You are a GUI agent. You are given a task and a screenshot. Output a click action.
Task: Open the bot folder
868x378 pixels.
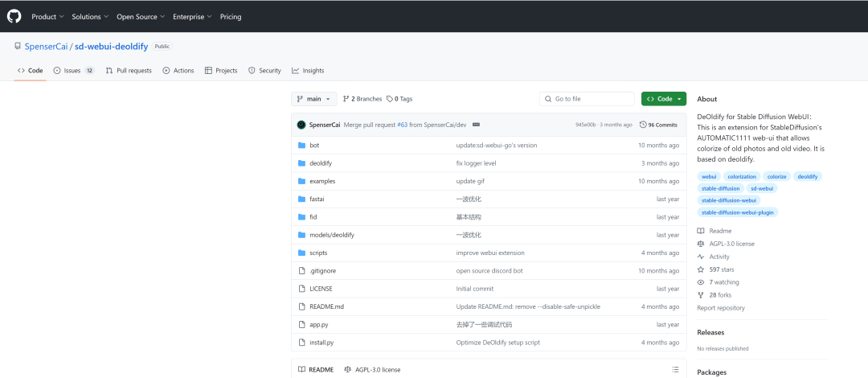click(314, 146)
